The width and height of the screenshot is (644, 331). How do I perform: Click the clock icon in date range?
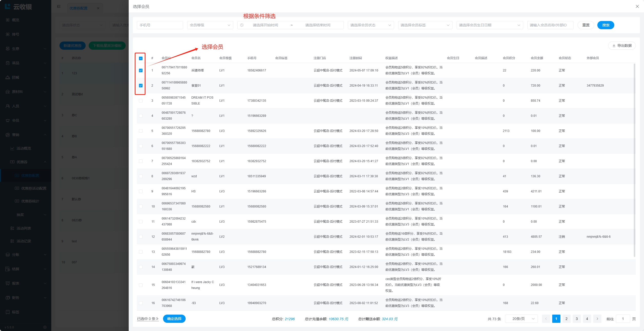(x=242, y=25)
